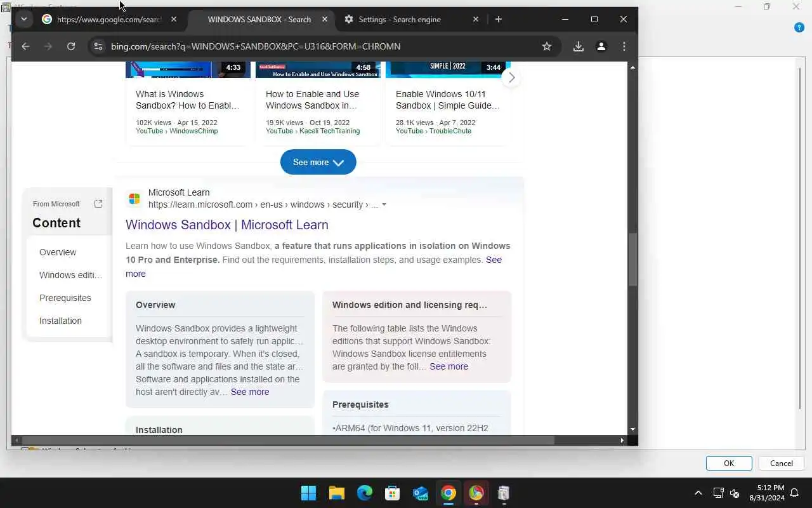This screenshot has width=812, height=508.
Task: Click the scroll up arrow of page
Action: [632, 67]
